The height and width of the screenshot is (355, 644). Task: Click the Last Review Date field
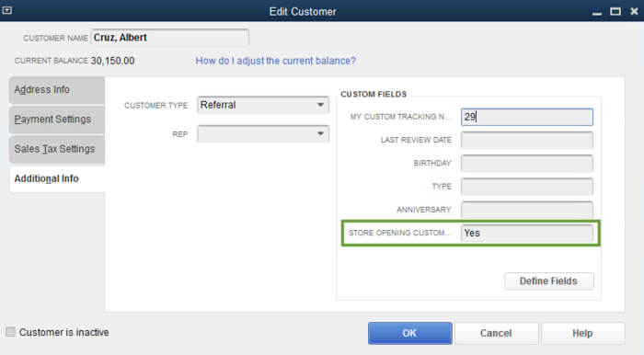[527, 140]
